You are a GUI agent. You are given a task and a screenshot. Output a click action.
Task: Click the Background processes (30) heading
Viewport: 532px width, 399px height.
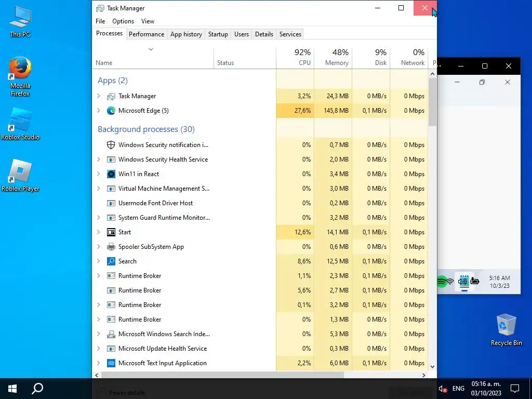(x=146, y=129)
